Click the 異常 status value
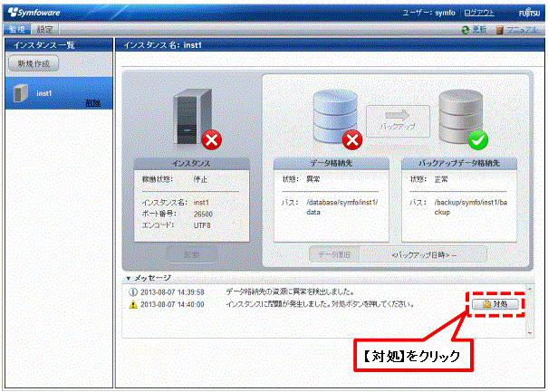This screenshot has width=548, height=392. 312,179
